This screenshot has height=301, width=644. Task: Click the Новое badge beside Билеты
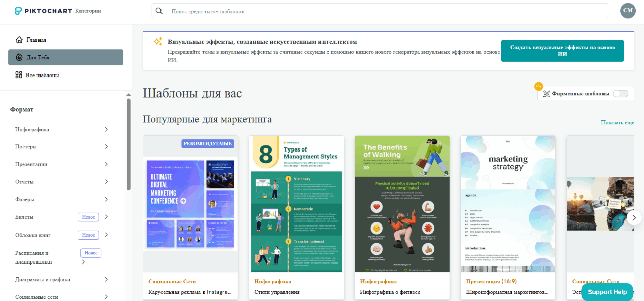[x=88, y=217]
